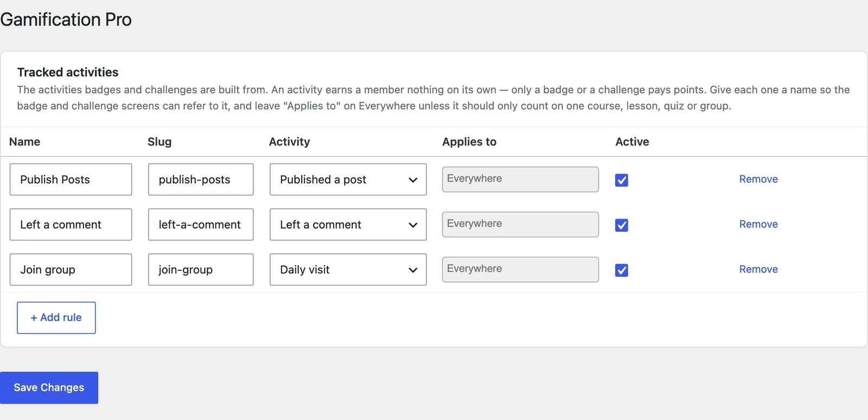Save Changes to gamification settings
868x420 pixels.
(49, 387)
